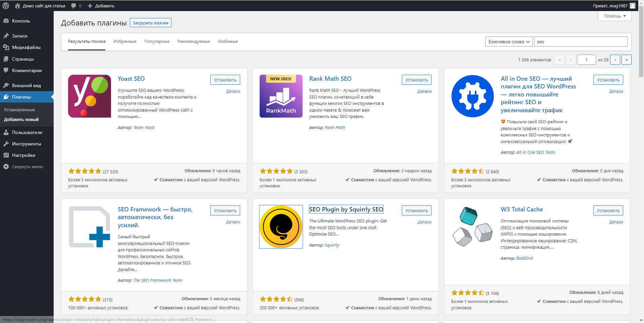The image size is (644, 323).
Task: Expand the Помощь help panel
Action: (x=614, y=16)
